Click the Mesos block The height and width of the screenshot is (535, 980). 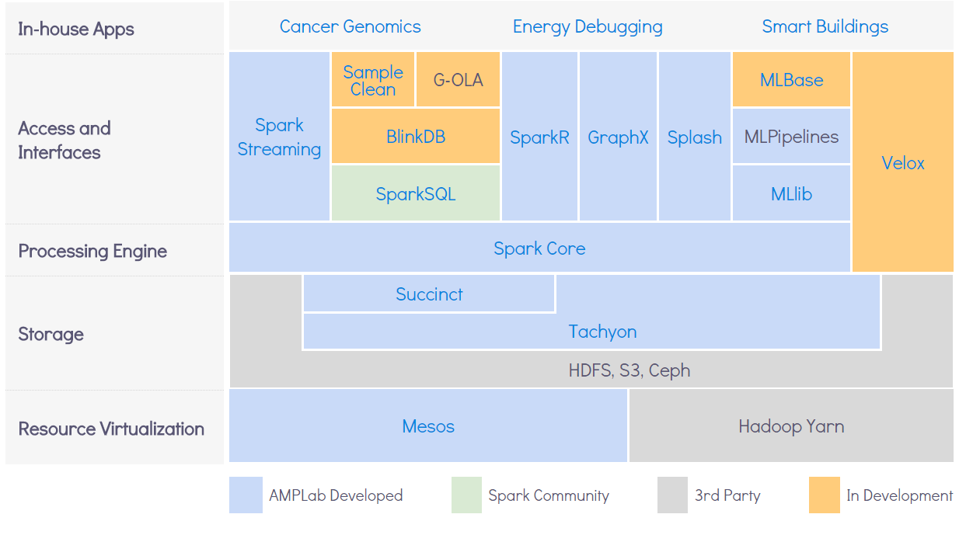tap(428, 426)
